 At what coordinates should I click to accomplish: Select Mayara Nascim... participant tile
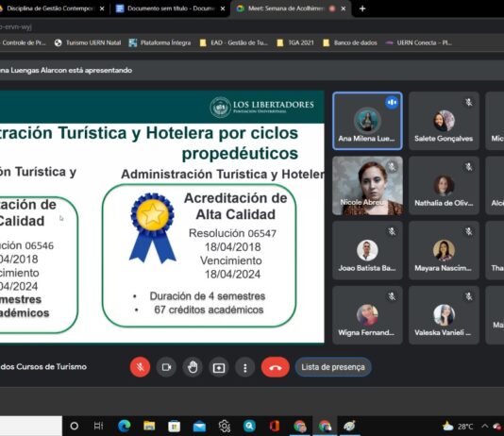tap(444, 250)
